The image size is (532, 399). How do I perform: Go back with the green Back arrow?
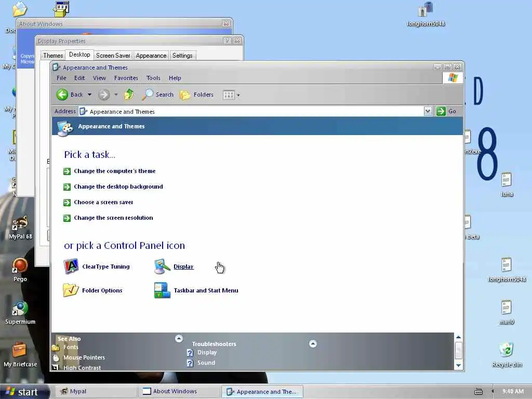(70, 95)
